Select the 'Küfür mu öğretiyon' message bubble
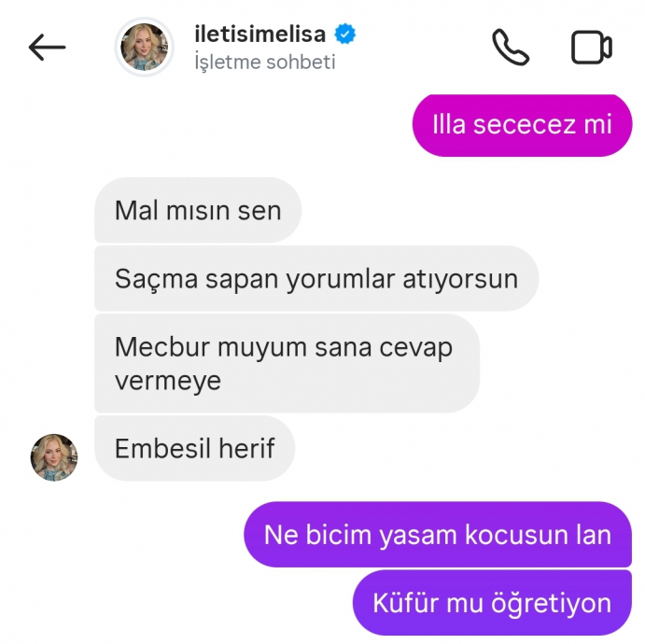The image size is (645, 644). [492, 603]
